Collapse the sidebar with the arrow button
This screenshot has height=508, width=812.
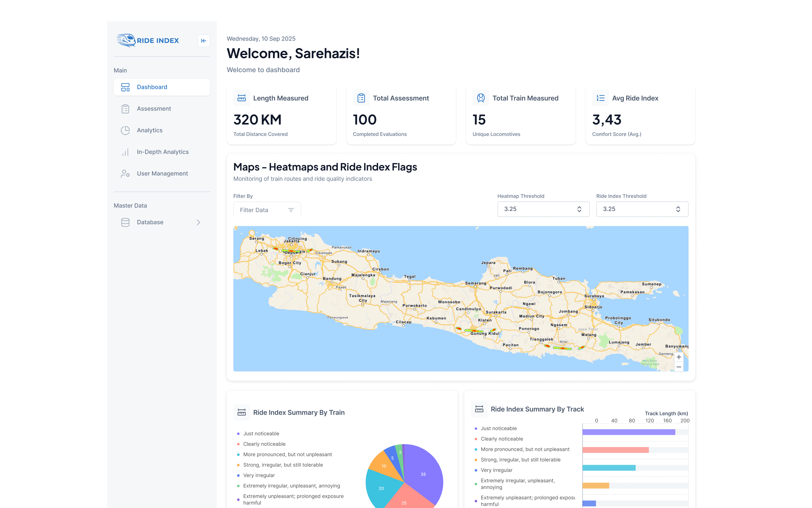[x=204, y=41]
